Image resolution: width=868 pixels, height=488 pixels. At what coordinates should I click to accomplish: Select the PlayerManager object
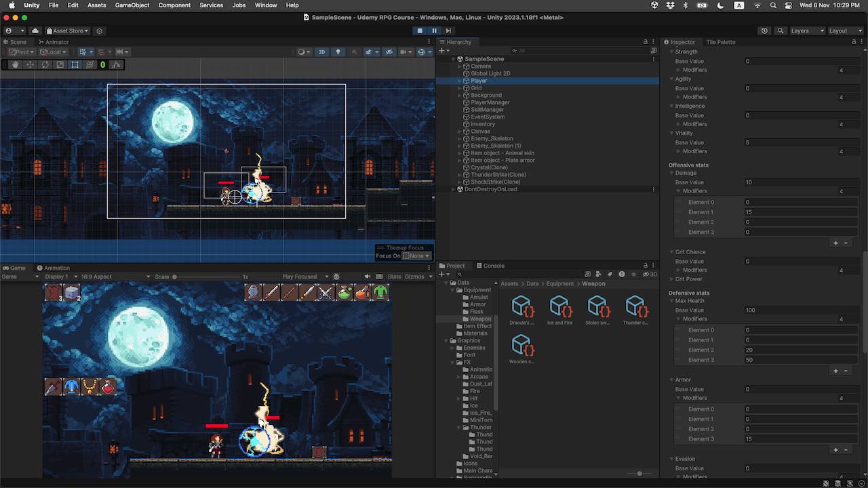tap(490, 102)
